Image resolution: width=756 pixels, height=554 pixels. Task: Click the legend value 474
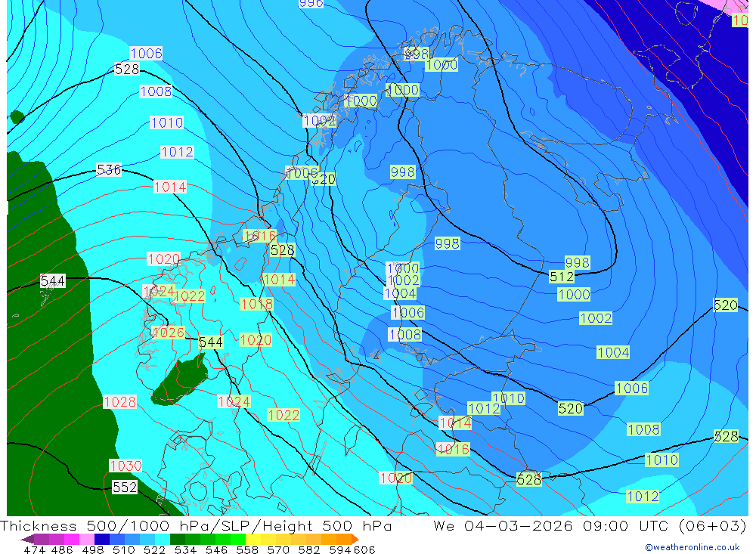34,549
